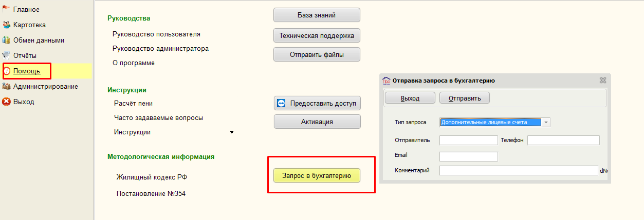The image size is (644, 220).
Task: Go to Обмен данными section
Action: (x=39, y=40)
